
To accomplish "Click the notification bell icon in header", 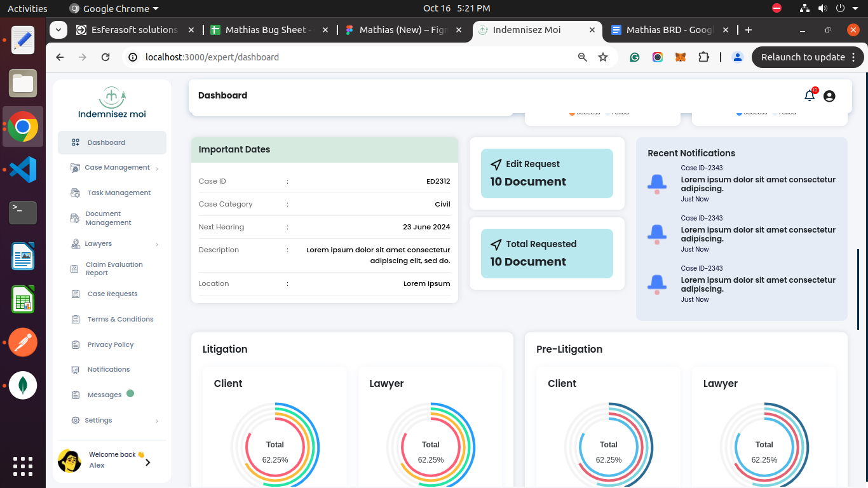I will (809, 96).
